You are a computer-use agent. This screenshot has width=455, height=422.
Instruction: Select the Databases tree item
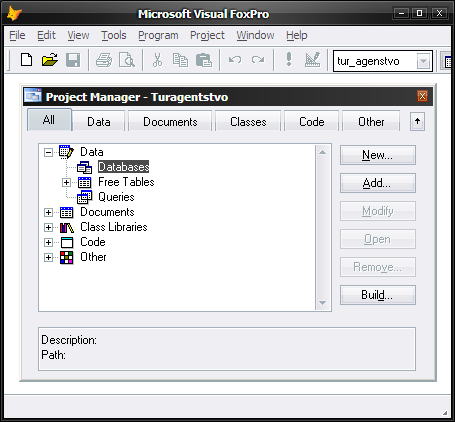click(124, 167)
